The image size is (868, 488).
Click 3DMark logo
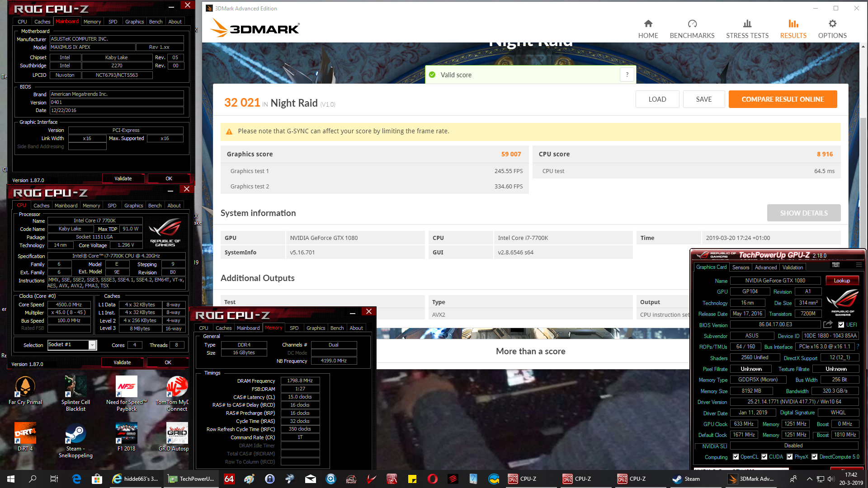[x=255, y=28]
